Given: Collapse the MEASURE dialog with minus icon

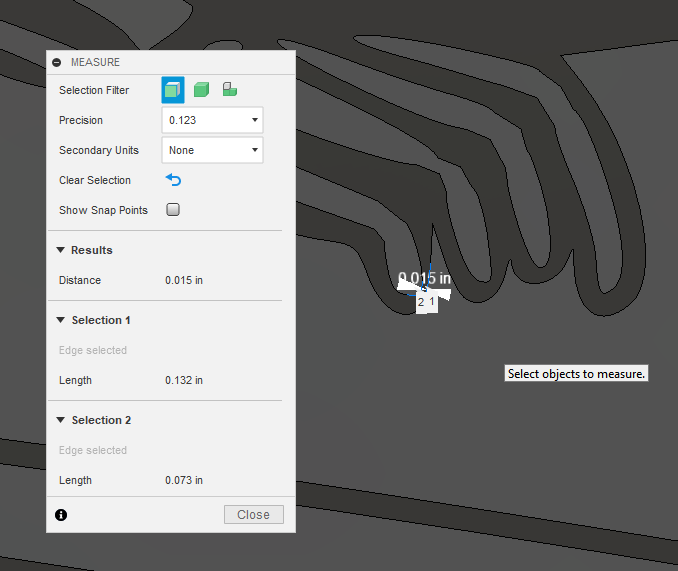Looking at the screenshot, I should coord(57,62).
